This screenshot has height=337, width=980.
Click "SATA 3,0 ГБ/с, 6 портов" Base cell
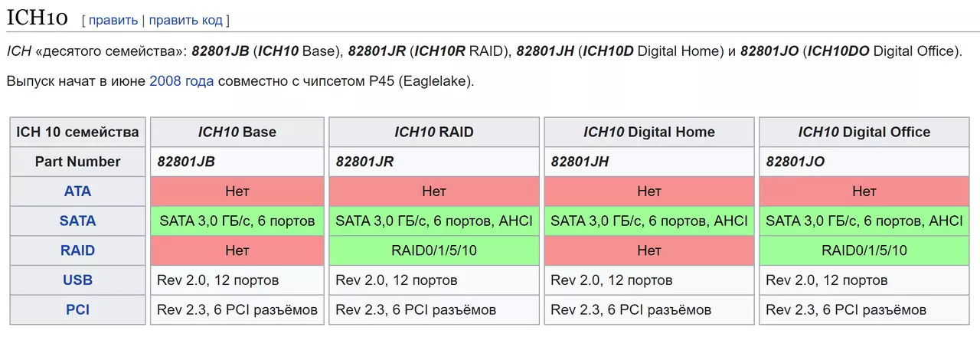click(x=237, y=221)
